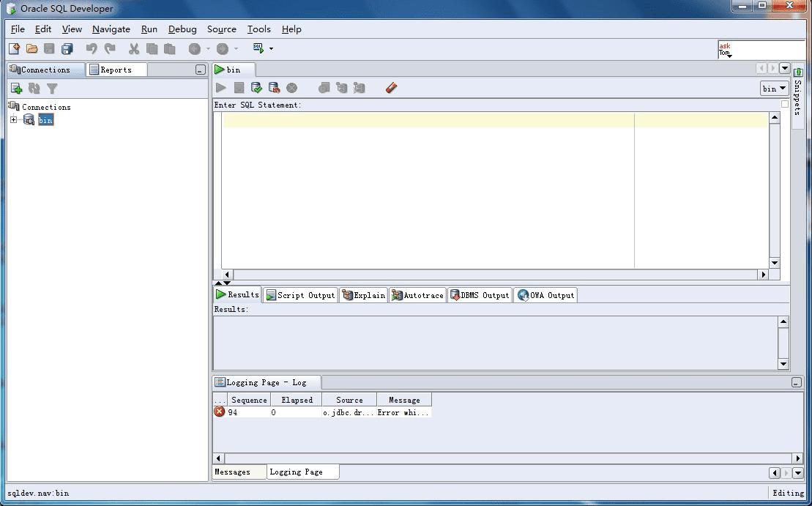Screen dimensions: 812x506
Task: Click inside the SQL statement editor area
Action: coord(495,190)
